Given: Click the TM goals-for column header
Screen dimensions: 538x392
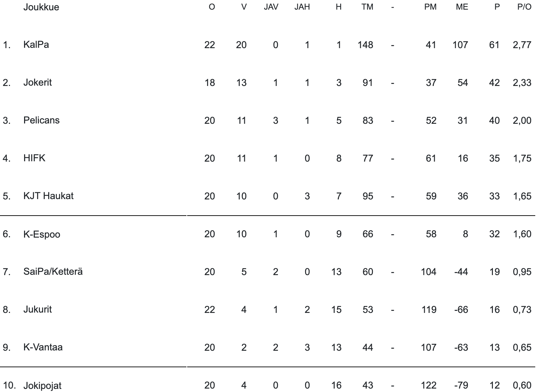Looking at the screenshot, I should pos(367,7).
